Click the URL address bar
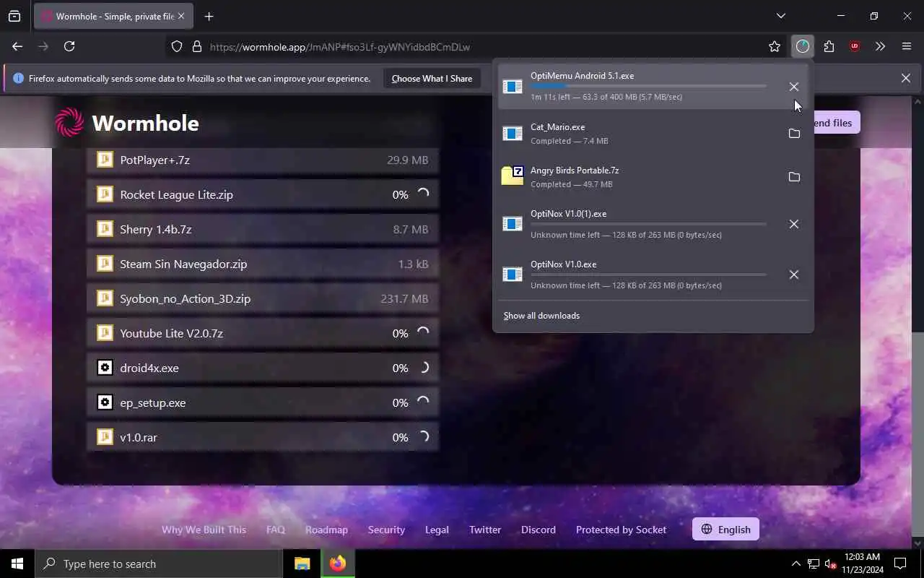Image resolution: width=924 pixels, height=578 pixels. [475, 46]
